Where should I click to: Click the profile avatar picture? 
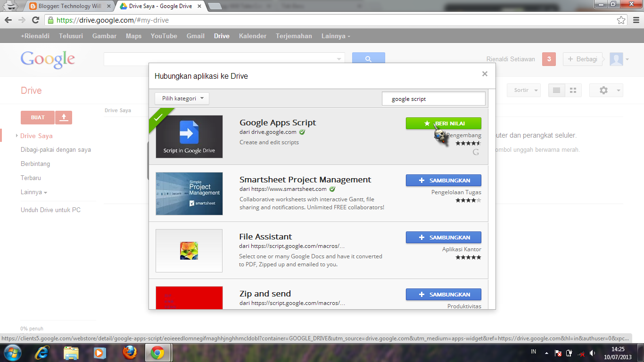pyautogui.click(x=616, y=59)
